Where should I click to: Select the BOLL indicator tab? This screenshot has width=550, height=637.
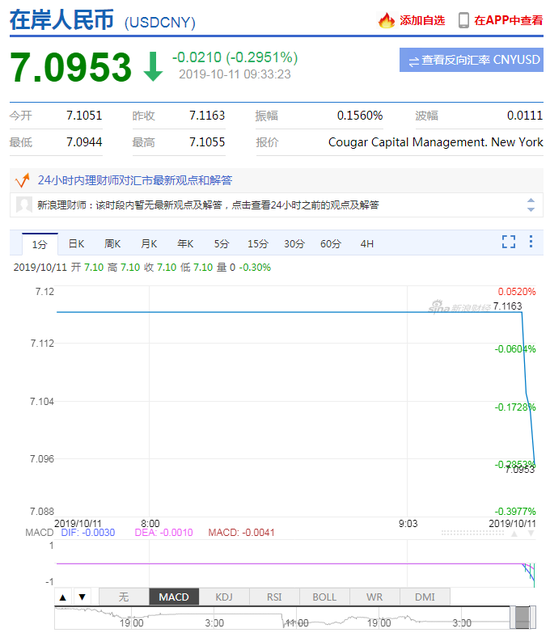pos(324,597)
